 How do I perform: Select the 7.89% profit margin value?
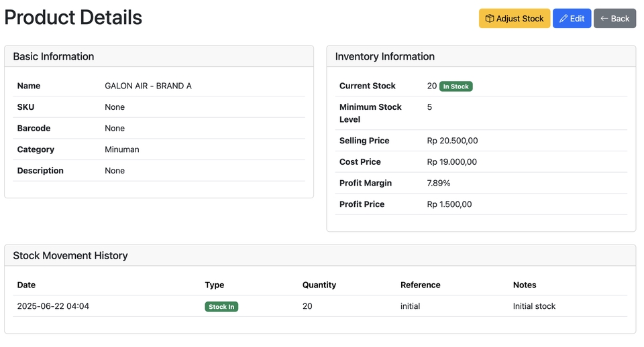(x=439, y=183)
